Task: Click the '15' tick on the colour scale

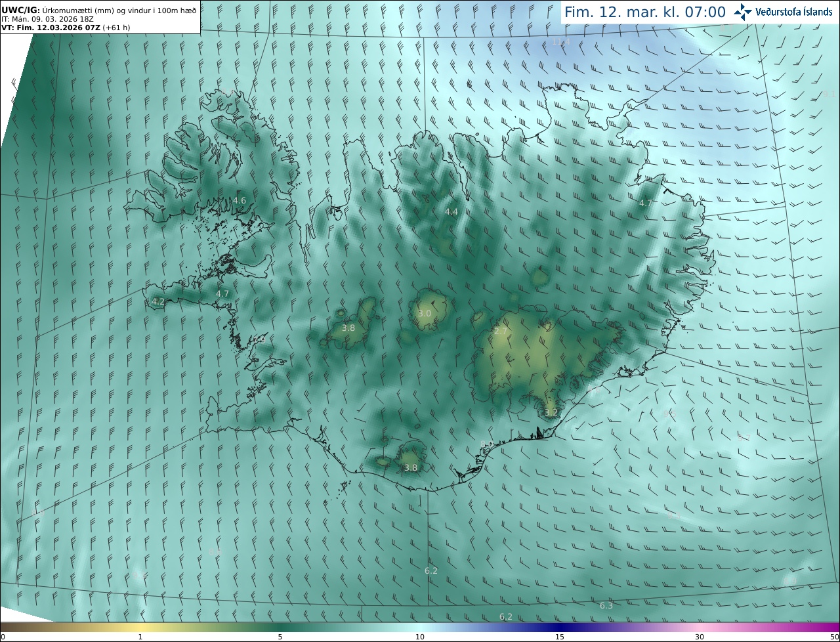Action: (x=560, y=637)
